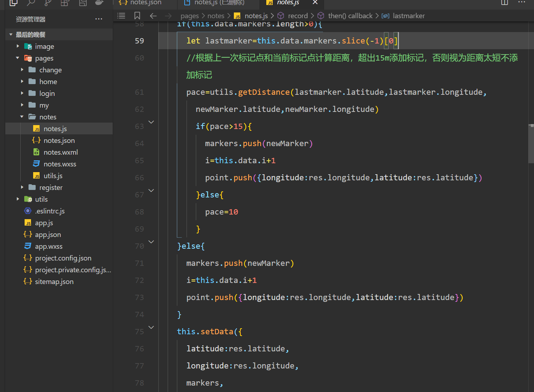Click the bookmark icon in editor toolbar
Viewport: 534px width, 392px height.
coord(137,16)
